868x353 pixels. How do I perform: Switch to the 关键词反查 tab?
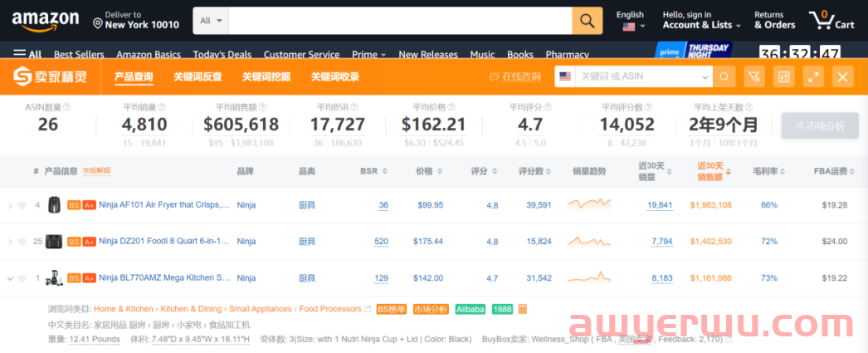coord(197,76)
